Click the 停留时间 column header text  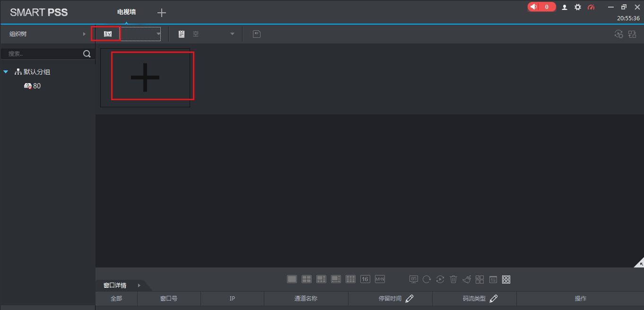pos(390,299)
